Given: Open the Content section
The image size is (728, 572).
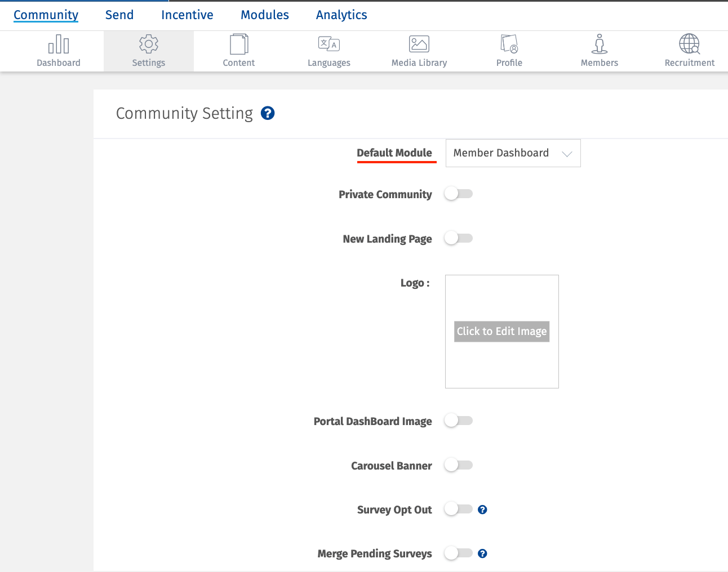Looking at the screenshot, I should click(x=238, y=50).
